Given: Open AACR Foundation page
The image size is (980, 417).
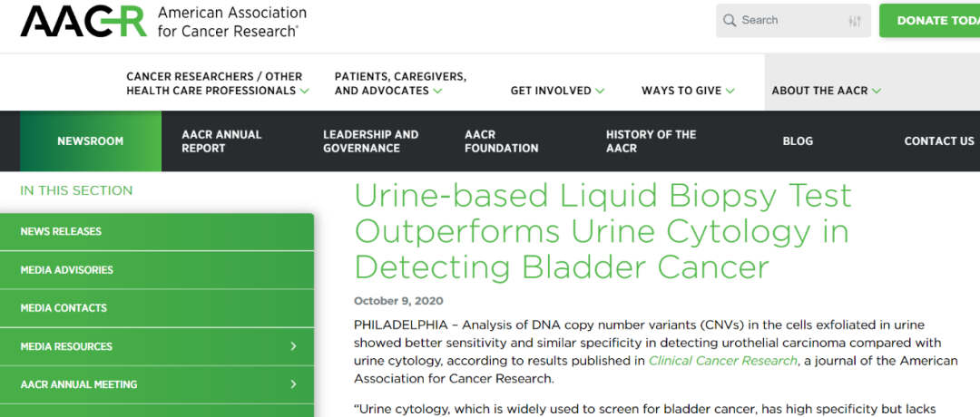Looking at the screenshot, I should (501, 141).
